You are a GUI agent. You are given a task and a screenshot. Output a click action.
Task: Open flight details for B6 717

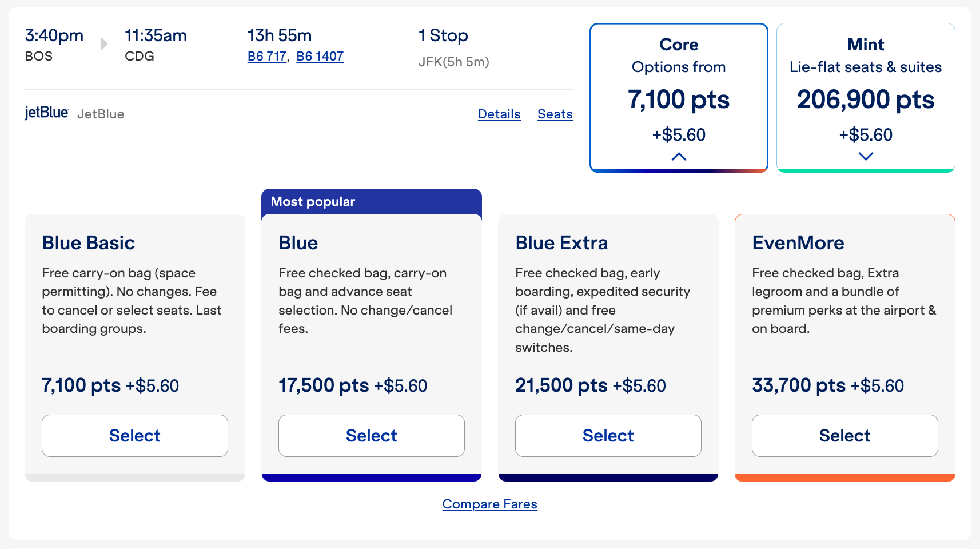click(x=266, y=56)
